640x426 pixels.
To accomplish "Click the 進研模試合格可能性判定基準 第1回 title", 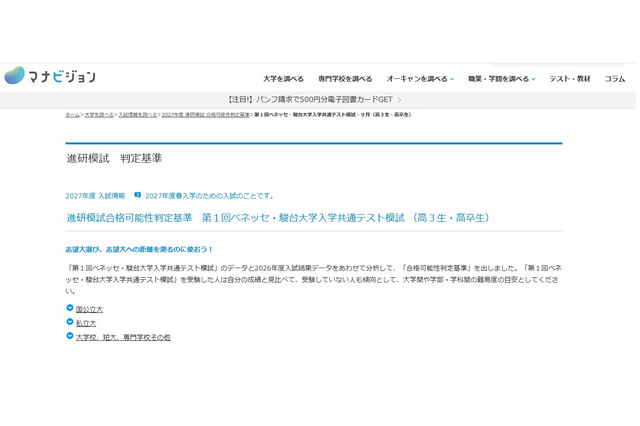I will click(x=278, y=218).
